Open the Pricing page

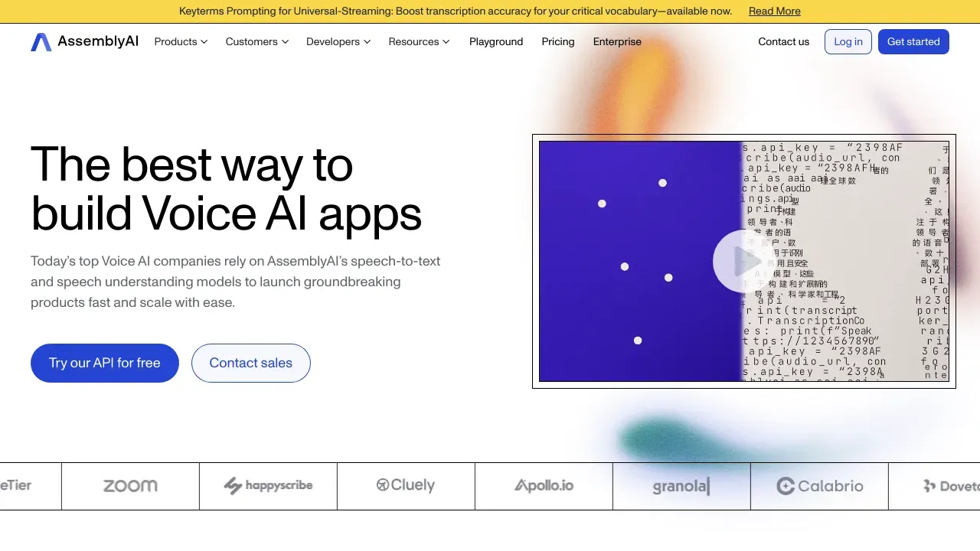[x=557, y=41]
